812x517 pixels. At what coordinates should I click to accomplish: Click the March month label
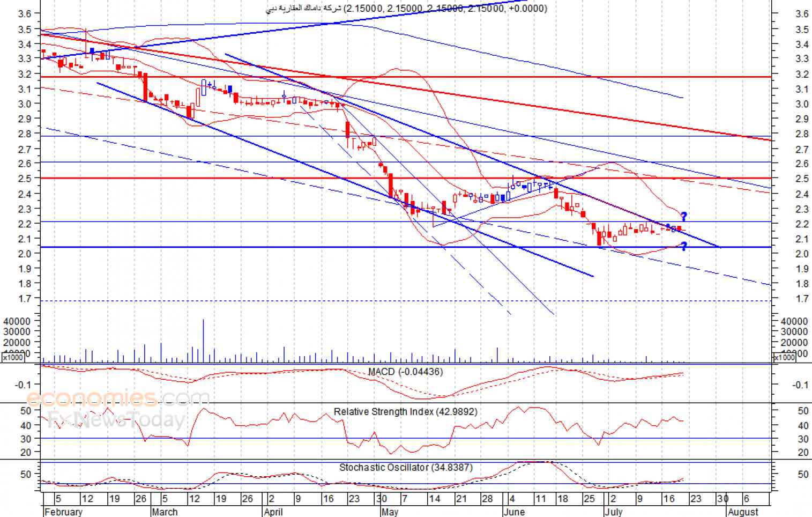click(x=165, y=512)
